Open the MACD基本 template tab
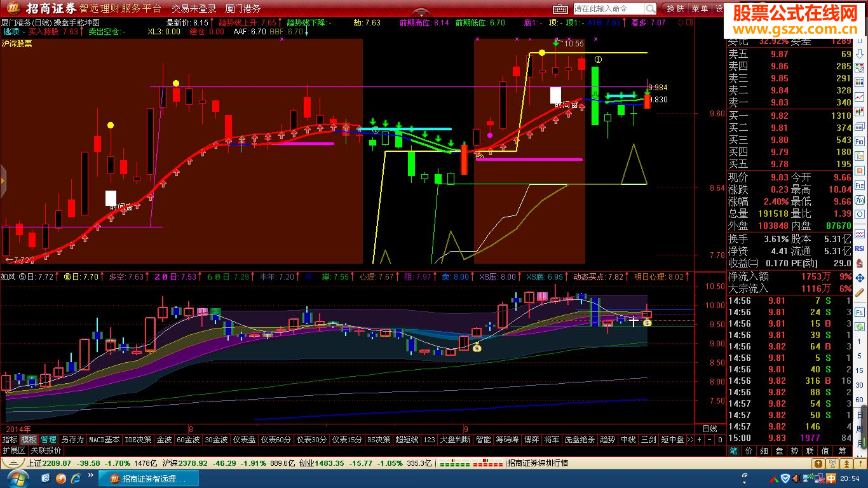Viewport: 868px width, 488px height. [x=104, y=440]
